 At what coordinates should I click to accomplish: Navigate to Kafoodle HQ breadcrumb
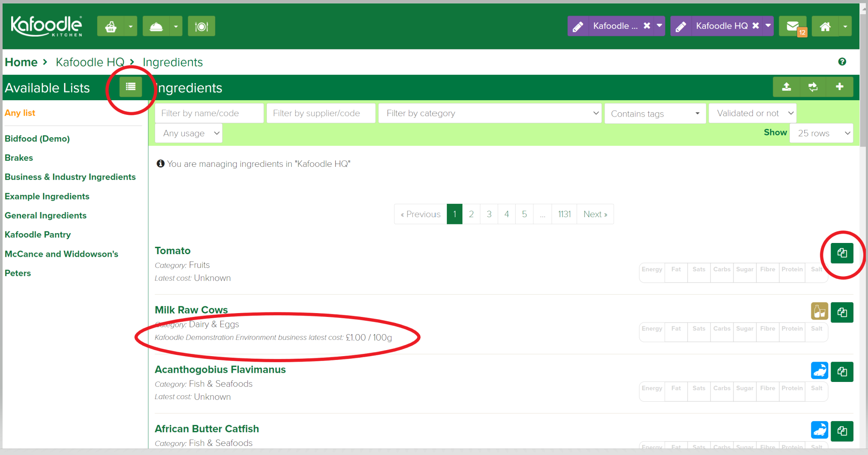pyautogui.click(x=90, y=62)
